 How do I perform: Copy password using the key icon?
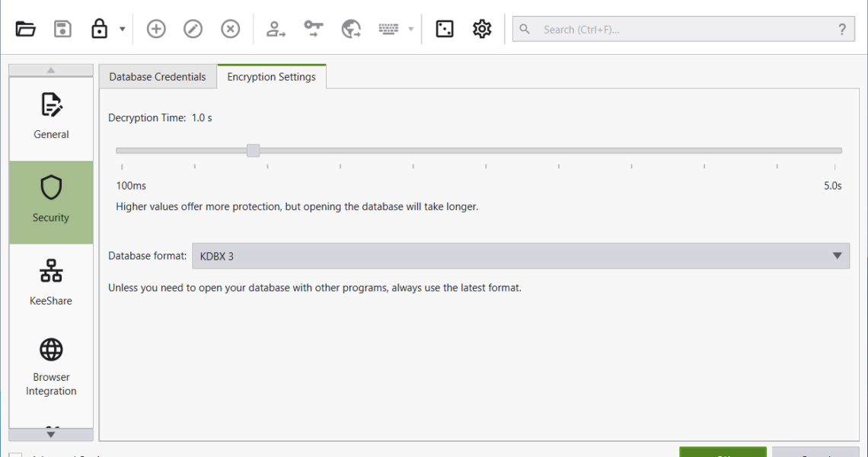(x=313, y=29)
